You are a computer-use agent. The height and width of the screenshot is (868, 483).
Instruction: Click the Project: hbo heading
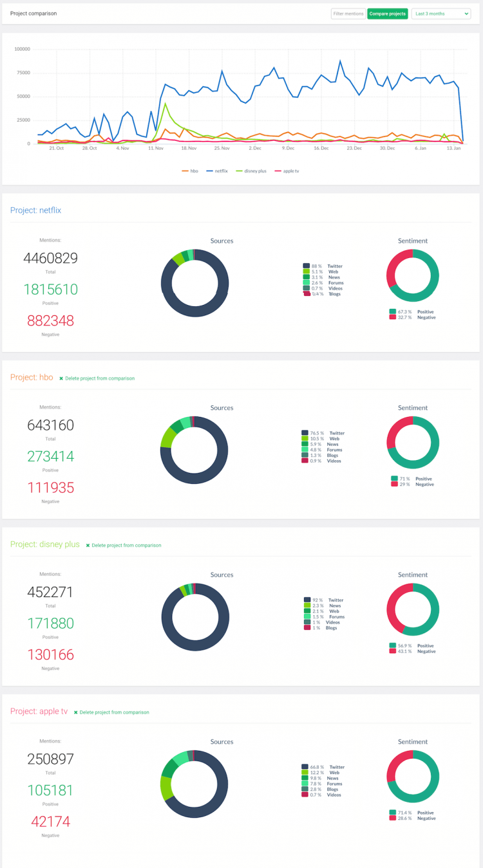point(32,377)
